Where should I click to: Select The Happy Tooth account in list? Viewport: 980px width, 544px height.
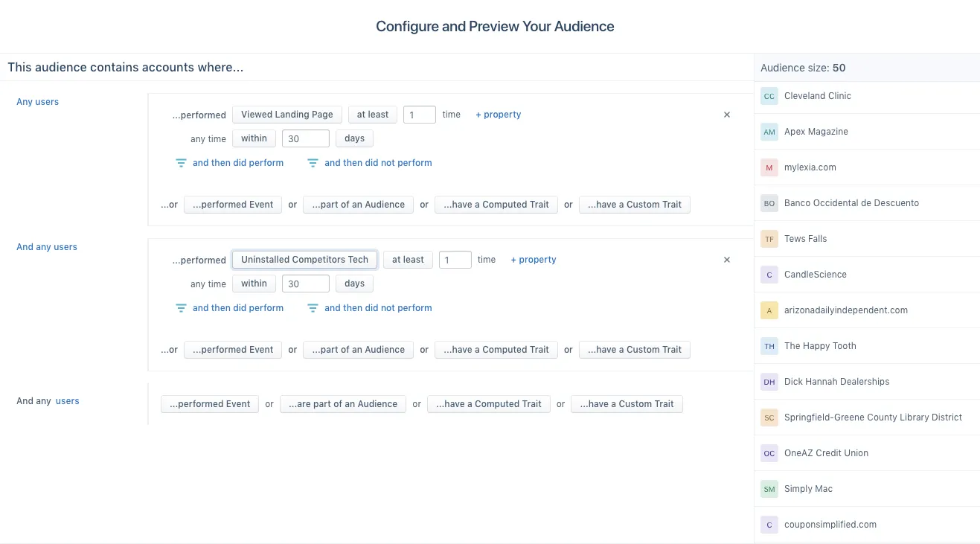820,346
